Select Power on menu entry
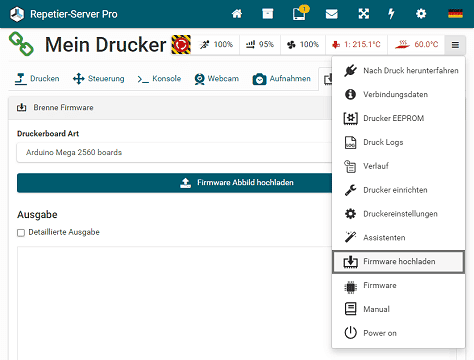 click(x=398, y=333)
